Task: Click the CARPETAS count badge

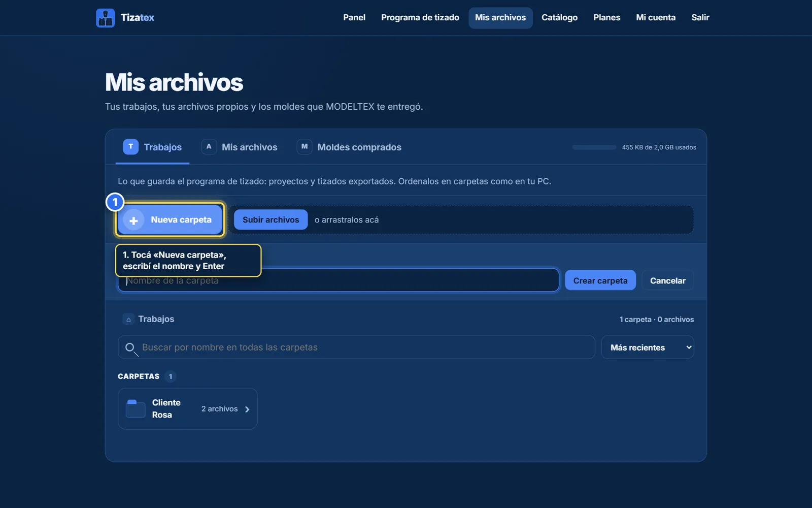Action: pos(171,376)
